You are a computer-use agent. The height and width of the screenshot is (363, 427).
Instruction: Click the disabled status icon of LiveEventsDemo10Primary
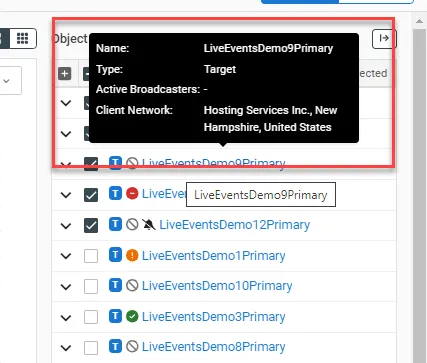[132, 286]
